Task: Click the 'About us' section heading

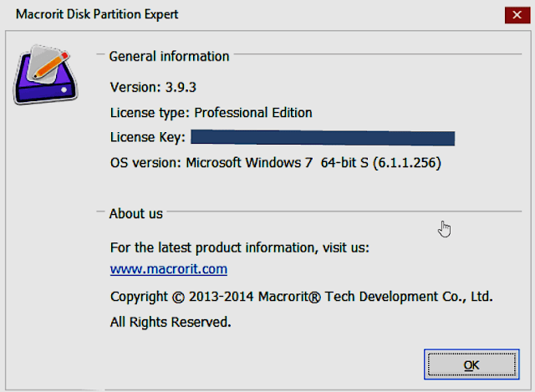Action: point(135,214)
